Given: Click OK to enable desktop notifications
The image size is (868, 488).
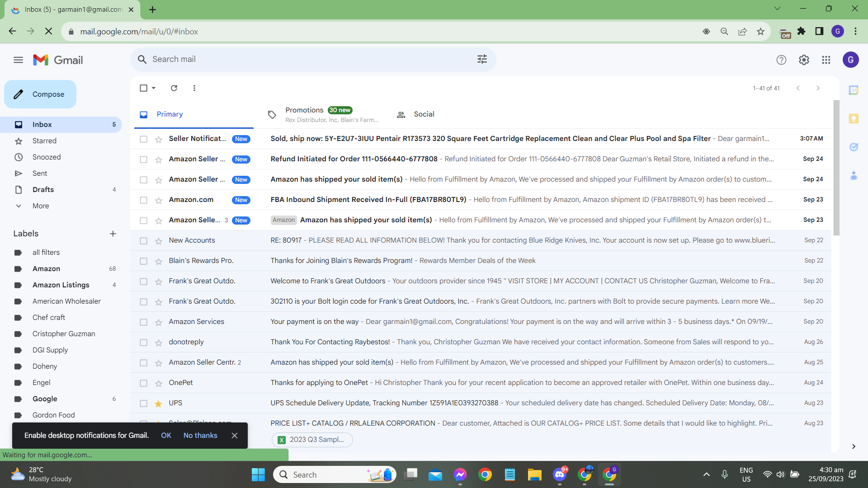Looking at the screenshot, I should tap(166, 436).
